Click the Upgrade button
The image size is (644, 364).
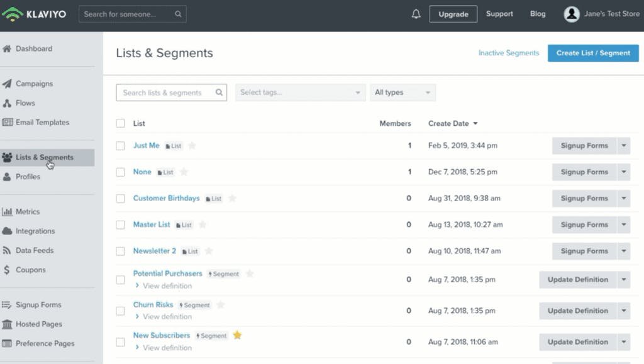[x=453, y=14]
